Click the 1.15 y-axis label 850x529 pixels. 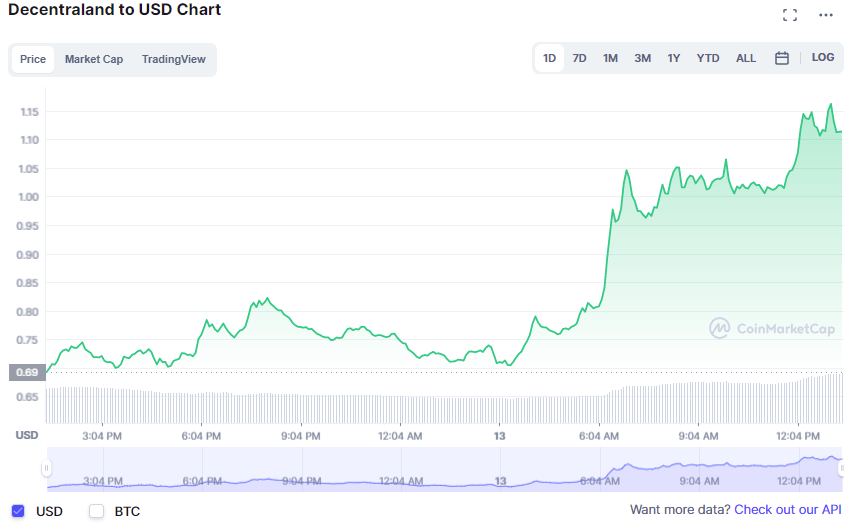29,112
